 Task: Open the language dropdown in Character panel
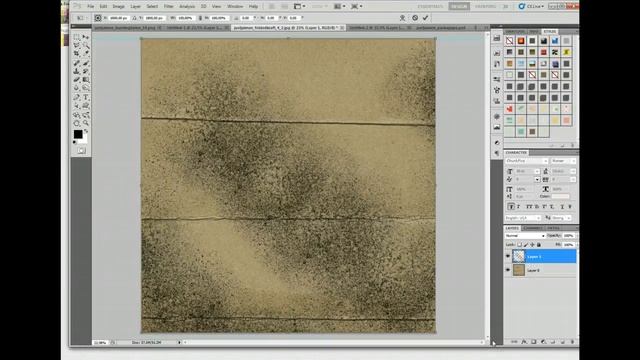click(523, 218)
